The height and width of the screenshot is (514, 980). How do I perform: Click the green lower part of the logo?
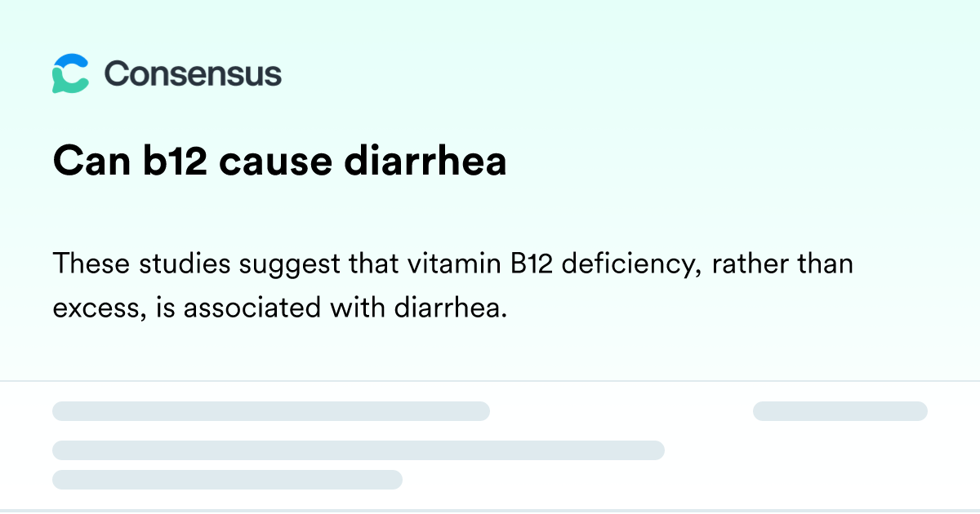click(x=67, y=83)
